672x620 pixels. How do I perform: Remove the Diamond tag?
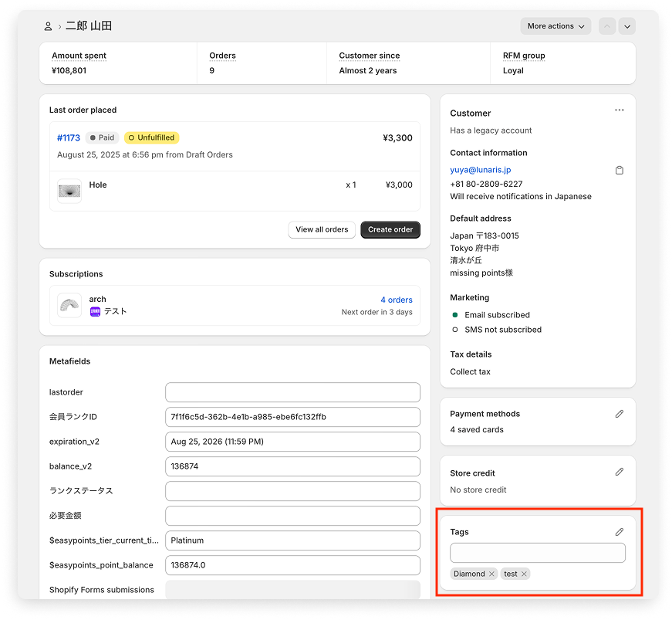(492, 574)
